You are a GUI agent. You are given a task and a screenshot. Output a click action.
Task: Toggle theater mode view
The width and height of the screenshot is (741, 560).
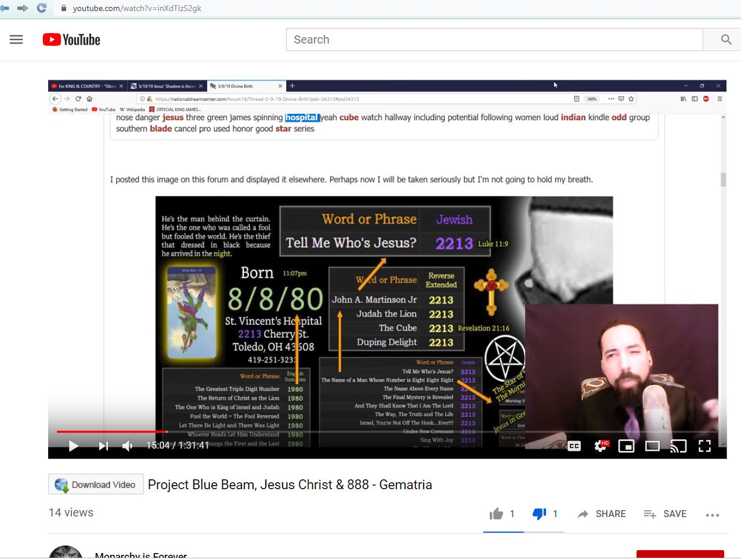pyautogui.click(x=652, y=446)
